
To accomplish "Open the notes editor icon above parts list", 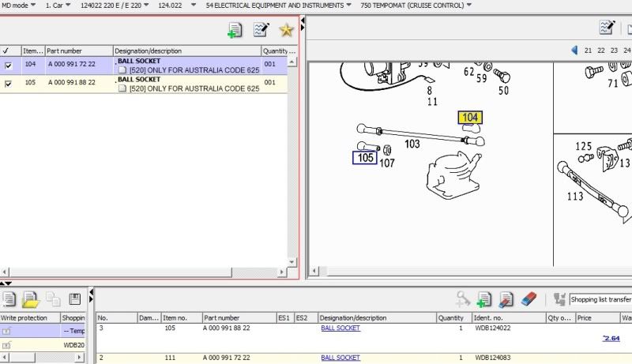I will [261, 29].
